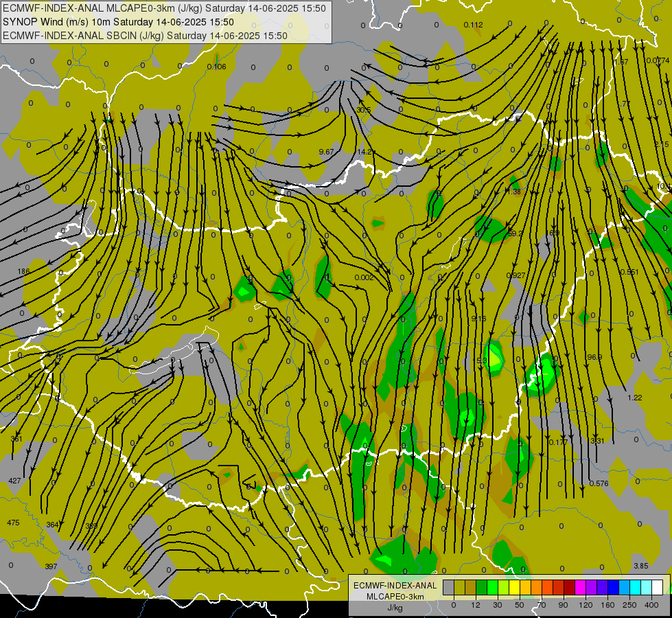Click the legend scale label 250
Viewport: 672px width, 618px height.
(629, 605)
